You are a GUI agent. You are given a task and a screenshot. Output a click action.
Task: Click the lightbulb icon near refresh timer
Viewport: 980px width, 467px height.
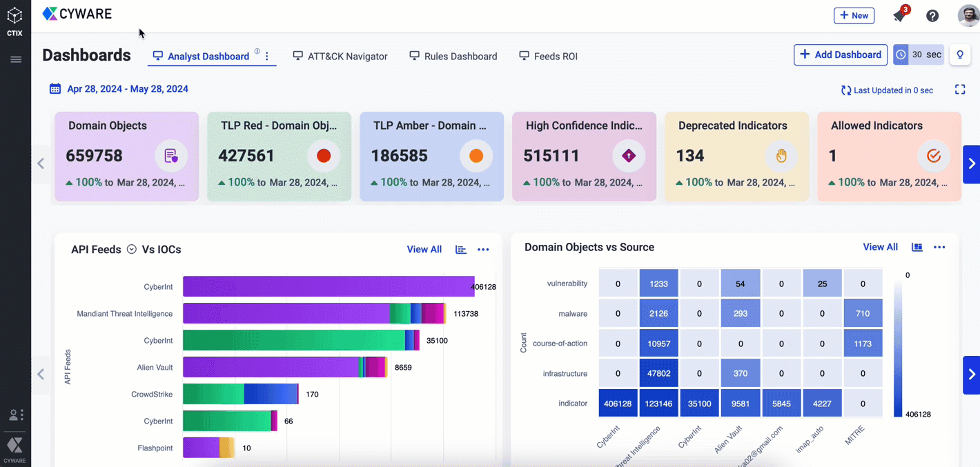[960, 55]
